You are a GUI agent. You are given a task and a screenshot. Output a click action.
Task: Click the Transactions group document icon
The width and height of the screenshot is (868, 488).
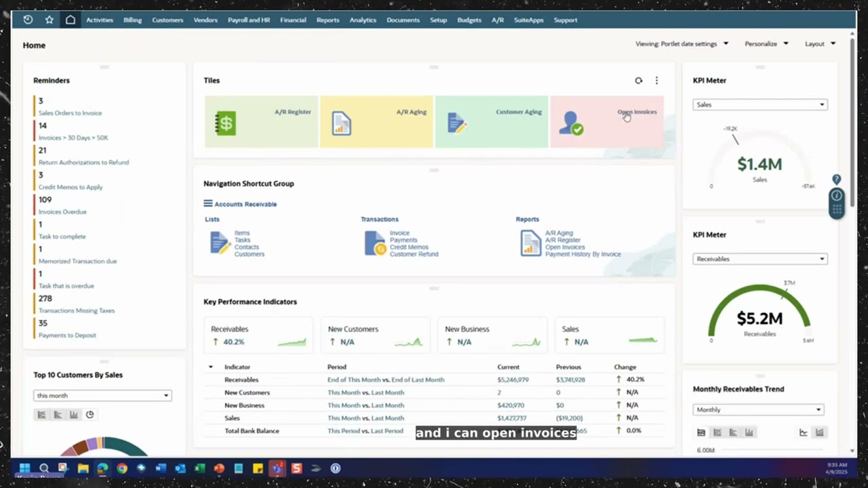(x=375, y=243)
